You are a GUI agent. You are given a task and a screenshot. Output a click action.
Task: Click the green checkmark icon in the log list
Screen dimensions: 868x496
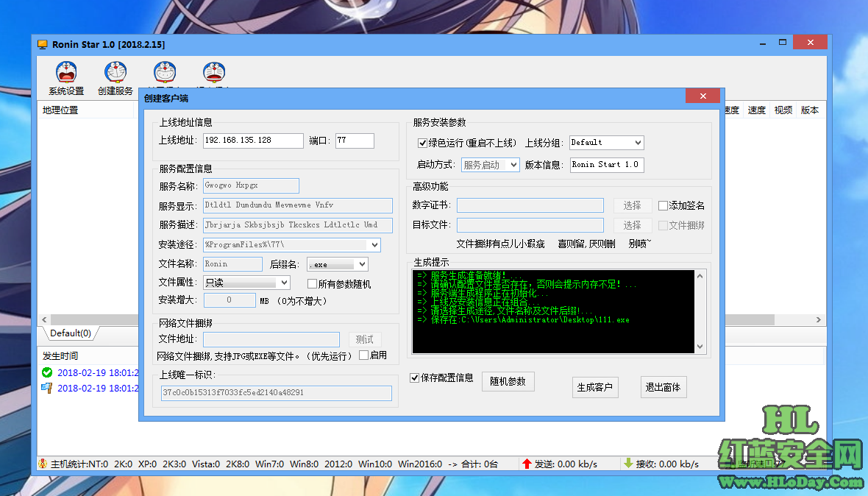(x=47, y=372)
